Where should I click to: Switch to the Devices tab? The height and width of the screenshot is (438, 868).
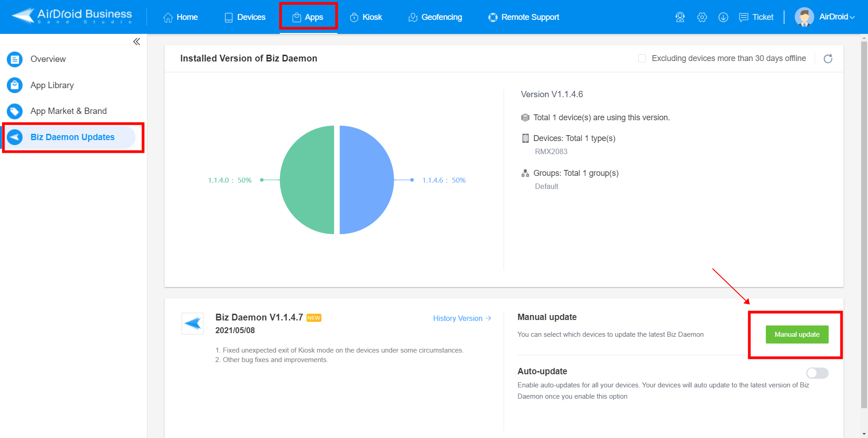point(245,17)
